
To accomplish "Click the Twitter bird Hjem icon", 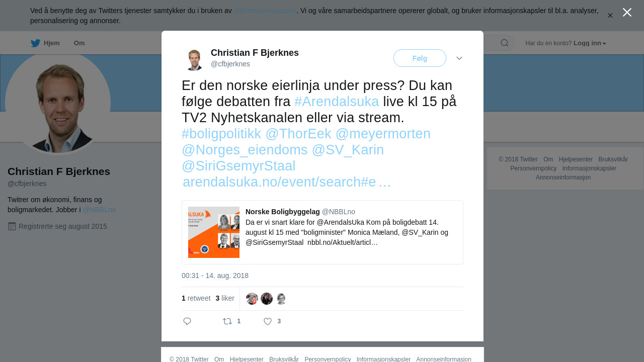I will click(x=36, y=43).
